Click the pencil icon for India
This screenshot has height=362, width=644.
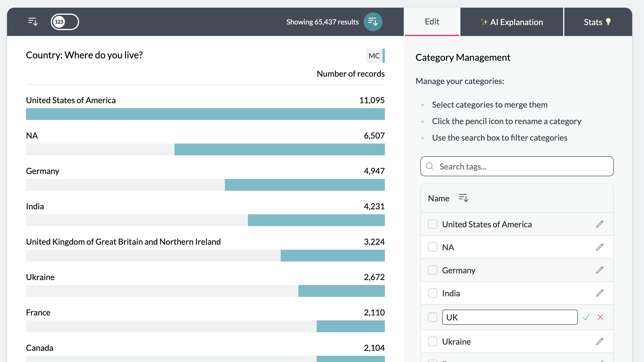(x=599, y=293)
